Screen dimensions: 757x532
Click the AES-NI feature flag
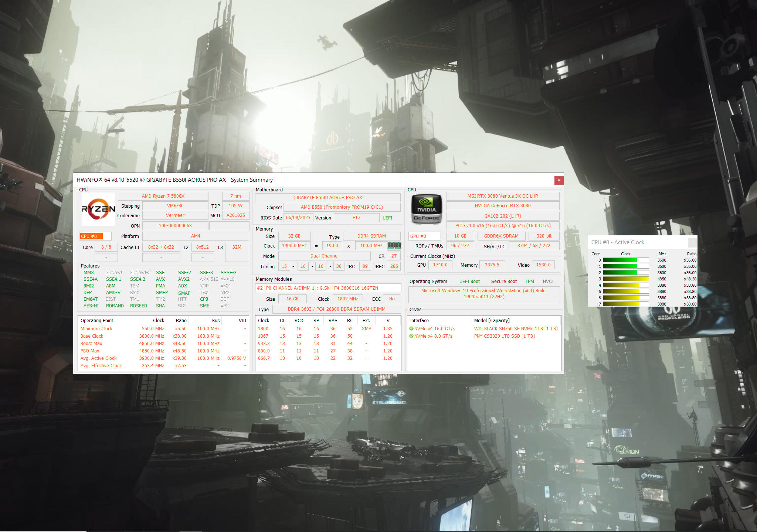point(91,306)
